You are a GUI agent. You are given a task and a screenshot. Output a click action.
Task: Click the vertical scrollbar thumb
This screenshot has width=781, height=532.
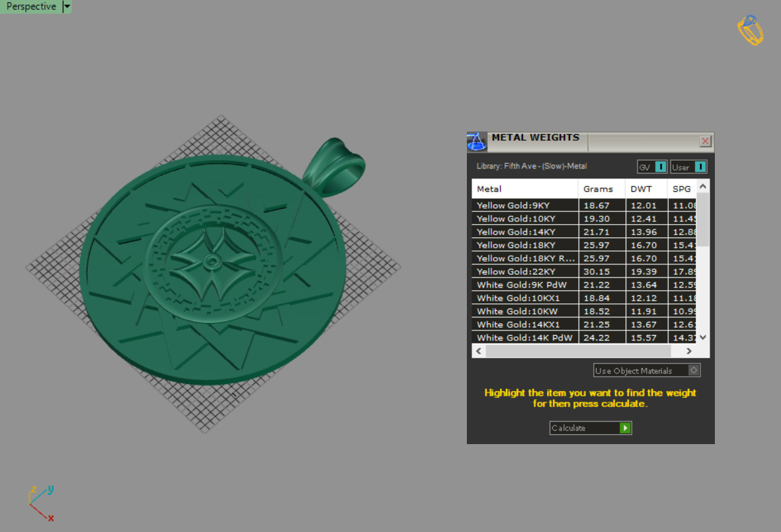(x=703, y=219)
